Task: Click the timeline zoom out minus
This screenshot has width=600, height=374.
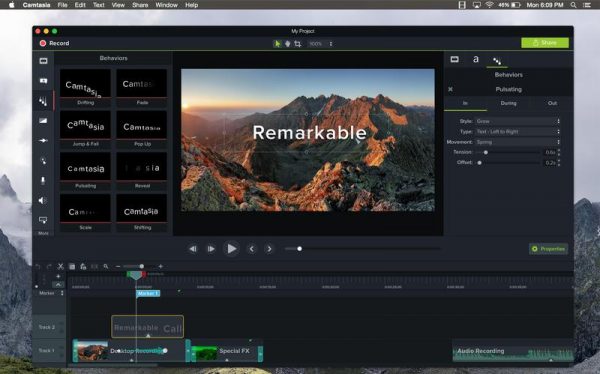Action: click(x=118, y=266)
